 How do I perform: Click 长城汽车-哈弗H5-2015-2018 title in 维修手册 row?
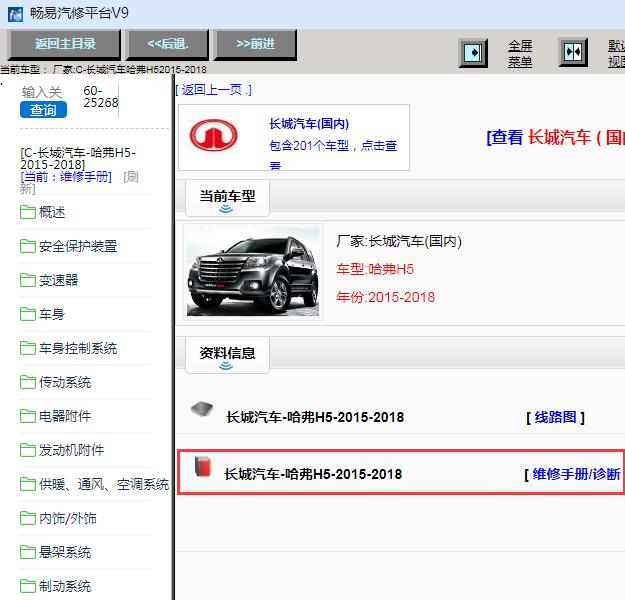(x=313, y=474)
